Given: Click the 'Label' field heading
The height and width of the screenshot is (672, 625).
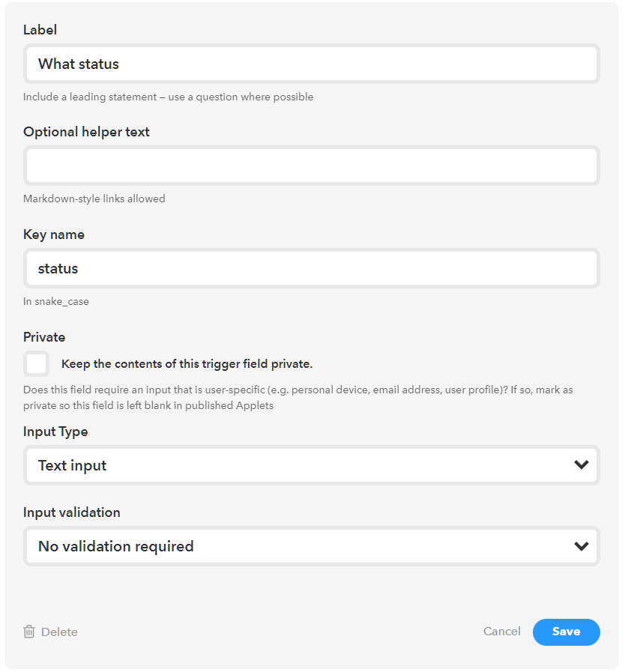Looking at the screenshot, I should click(x=40, y=30).
